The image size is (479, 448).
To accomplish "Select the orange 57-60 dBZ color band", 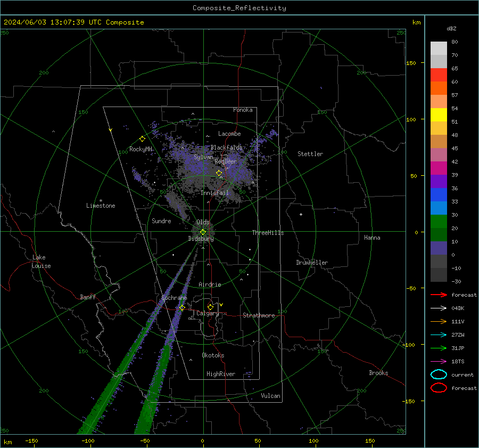I will 439,88.
